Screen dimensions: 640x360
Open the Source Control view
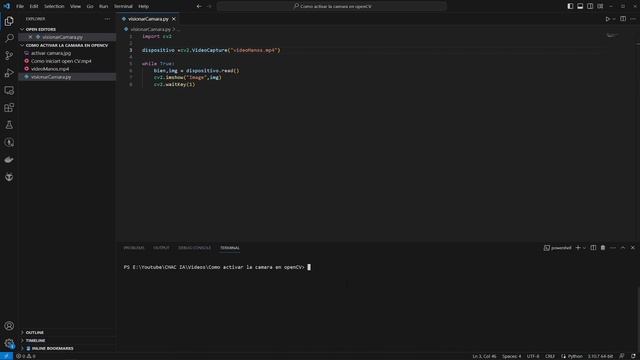[9, 56]
